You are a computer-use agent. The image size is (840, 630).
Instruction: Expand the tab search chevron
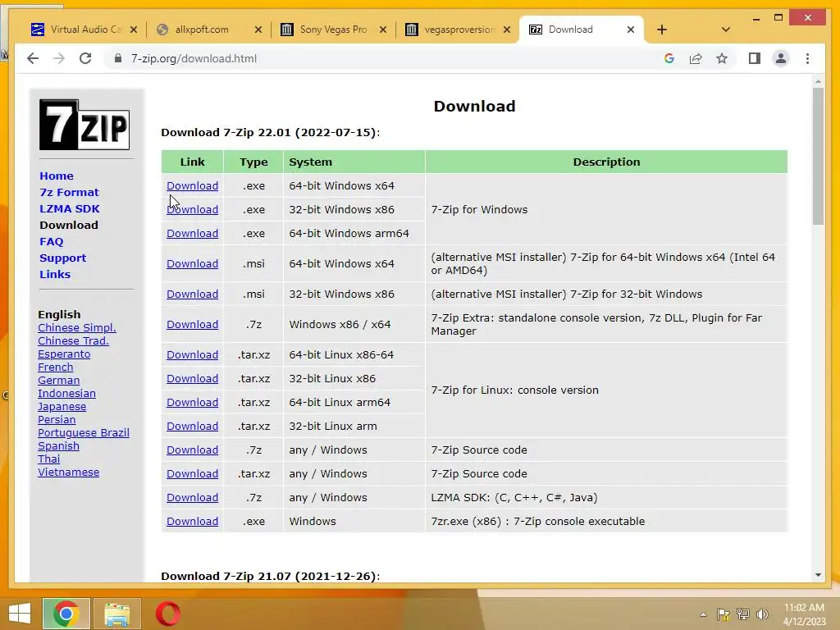coord(725,30)
